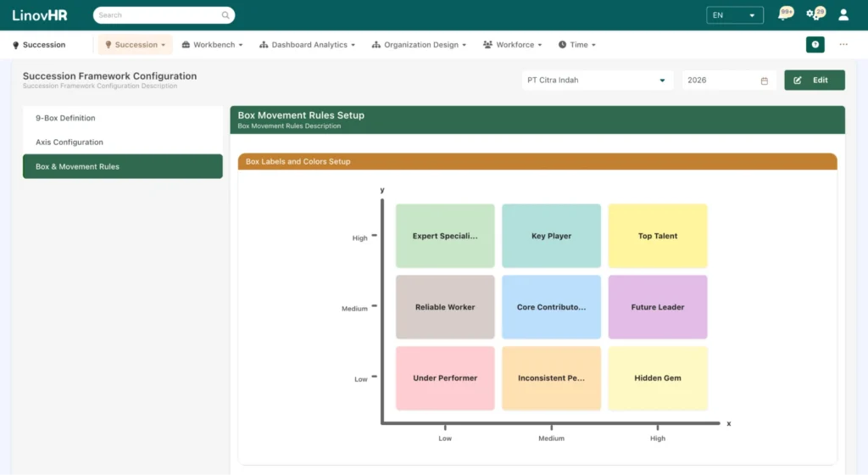
Task: Click the Box Labels and Colors Setup header
Action: (537, 162)
